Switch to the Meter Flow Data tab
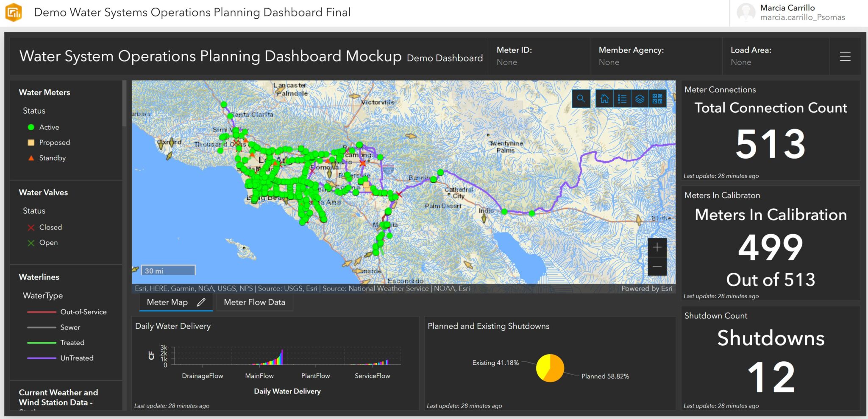 pyautogui.click(x=254, y=302)
